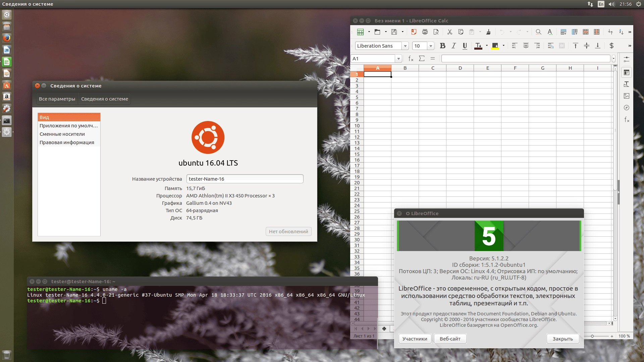Viewport: 644px width, 362px height.
Task: Select 'Вид' in system info sidebar
Action: click(x=69, y=117)
